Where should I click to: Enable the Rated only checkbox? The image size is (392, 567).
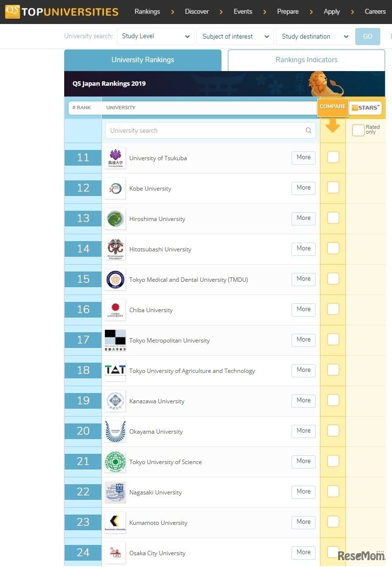point(358,130)
